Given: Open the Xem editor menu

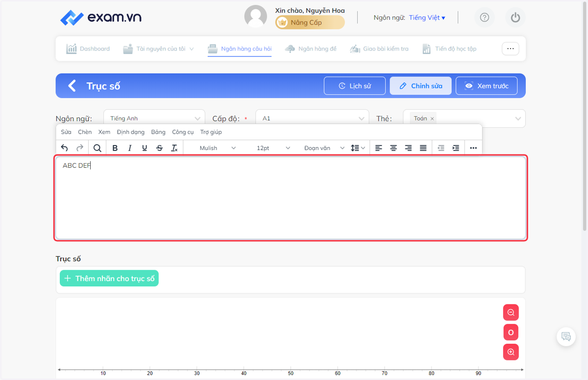Looking at the screenshot, I should [x=104, y=132].
